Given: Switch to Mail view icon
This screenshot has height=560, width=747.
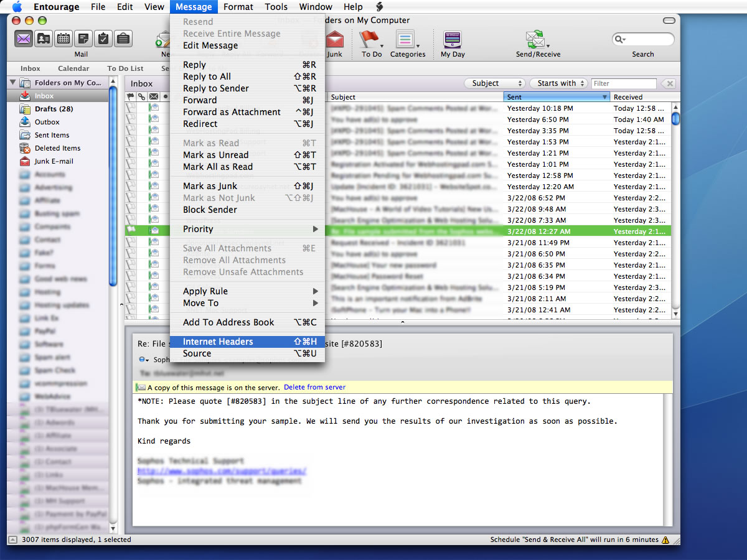Looking at the screenshot, I should tap(23, 39).
